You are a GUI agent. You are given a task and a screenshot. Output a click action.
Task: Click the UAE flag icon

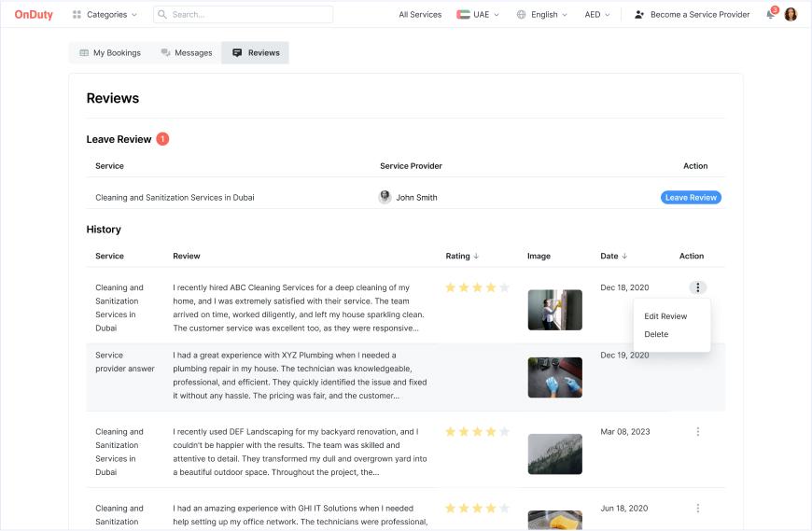click(x=463, y=15)
